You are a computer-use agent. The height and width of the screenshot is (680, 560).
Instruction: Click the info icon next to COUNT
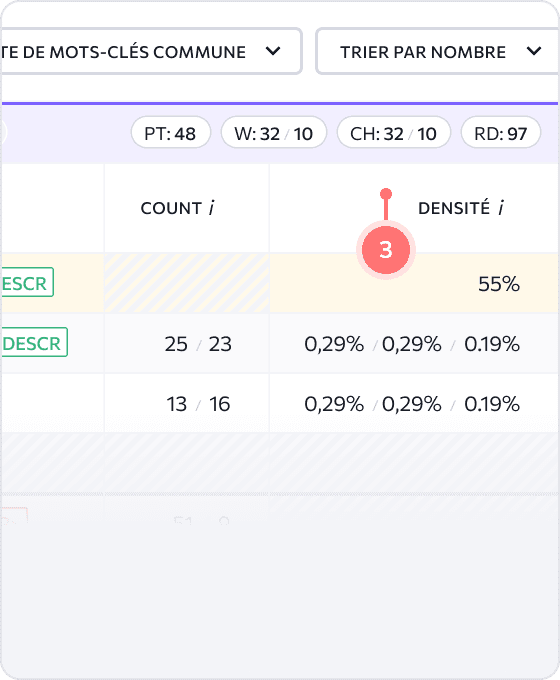212,208
